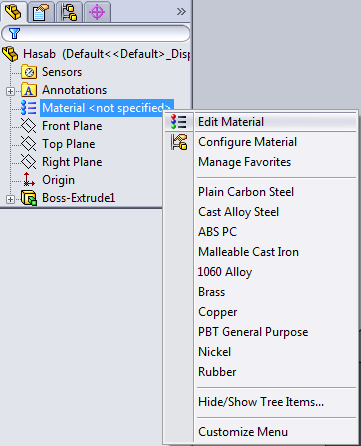361x446 pixels.
Task: Click the Origin icon in tree
Action: [29, 180]
